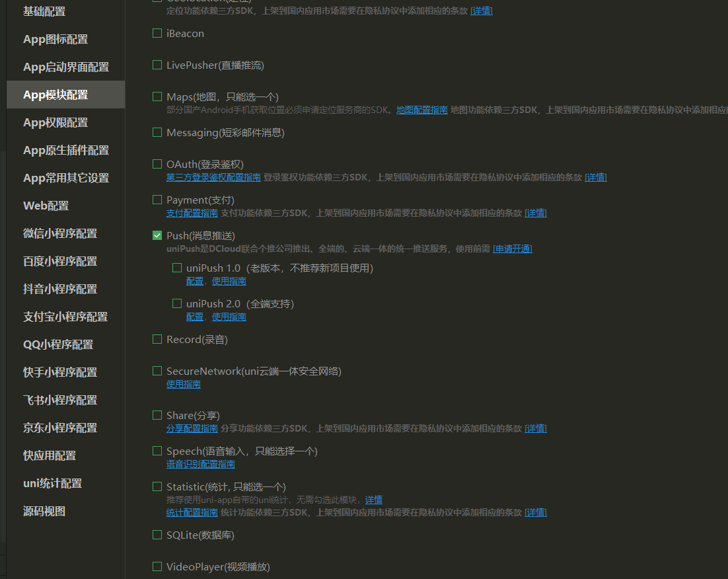Open 京东小程序配置 section
Screen dimensions: 728x579
pos(60,428)
